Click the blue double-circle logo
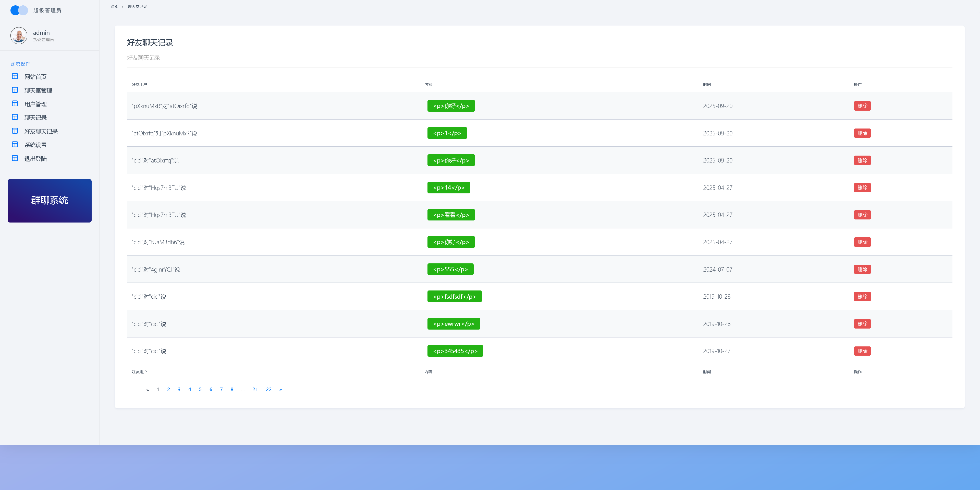This screenshot has width=980, height=490. (19, 10)
